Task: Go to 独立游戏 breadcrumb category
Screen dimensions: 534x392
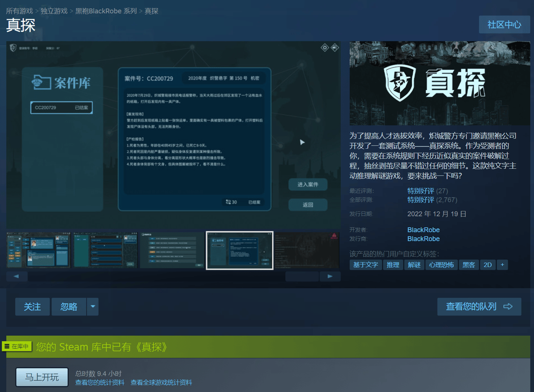Action: click(54, 11)
